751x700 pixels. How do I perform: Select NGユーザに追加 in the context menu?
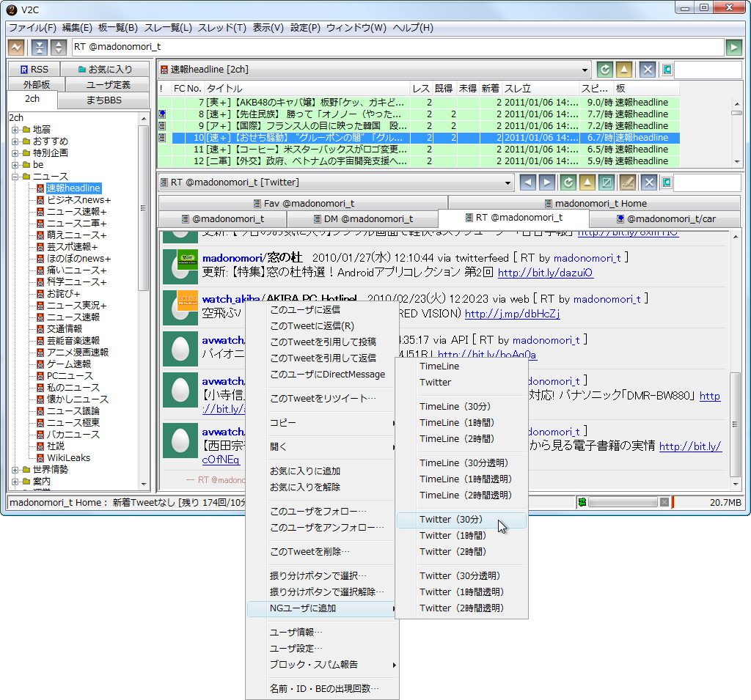coord(323,608)
